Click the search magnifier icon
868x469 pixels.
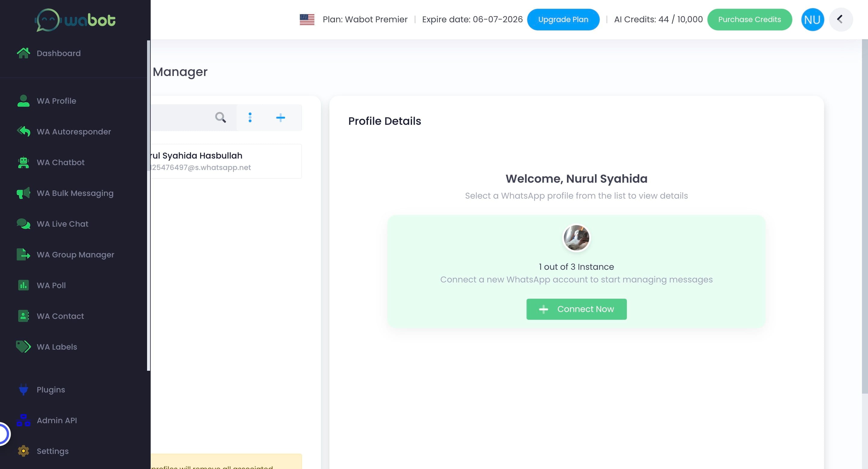pos(220,118)
